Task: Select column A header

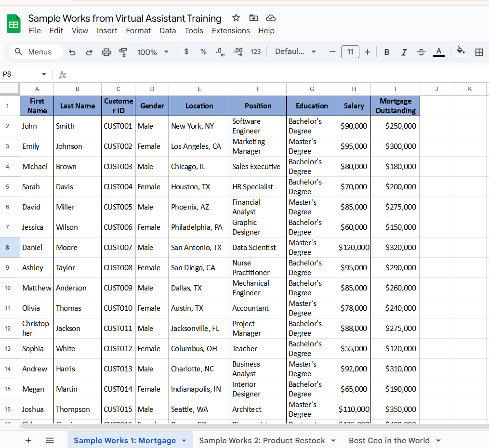Action: [37, 89]
